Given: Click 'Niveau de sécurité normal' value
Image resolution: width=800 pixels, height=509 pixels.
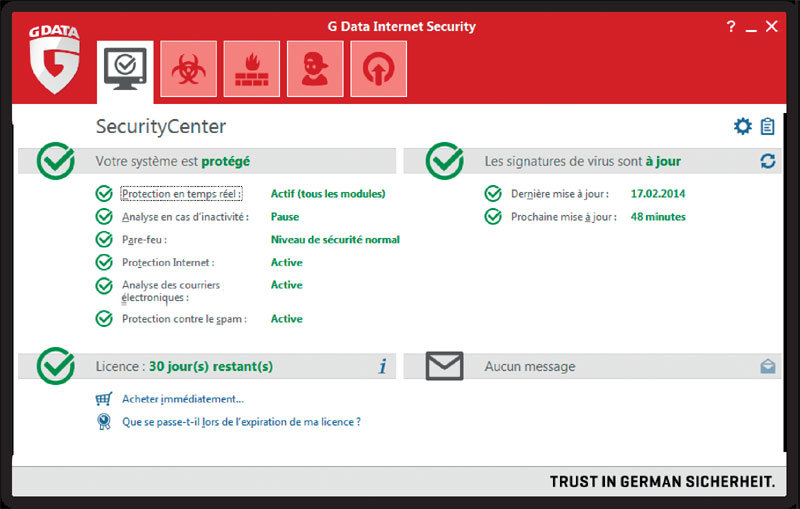Looking at the screenshot, I should [335, 240].
